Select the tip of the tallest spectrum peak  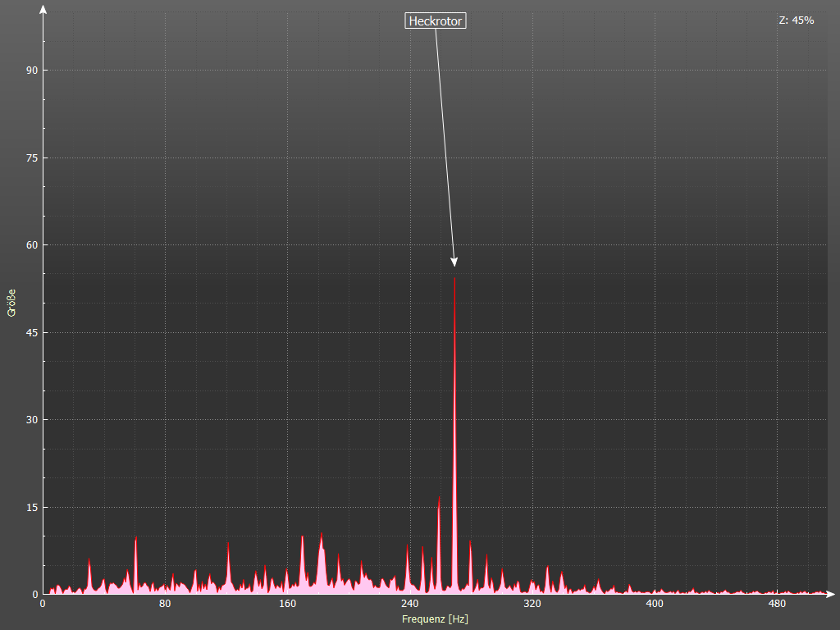454,279
